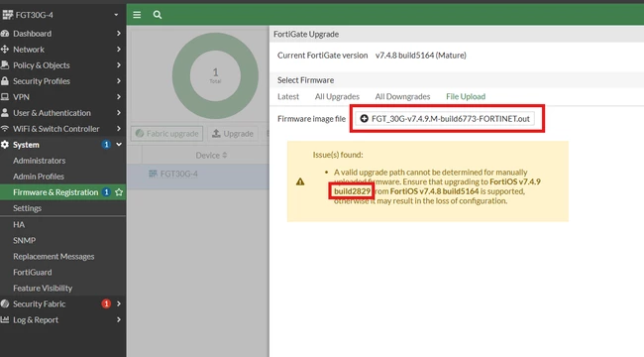644x357 pixels.
Task: Click the Network cross-arrows icon
Action: pos(5,50)
